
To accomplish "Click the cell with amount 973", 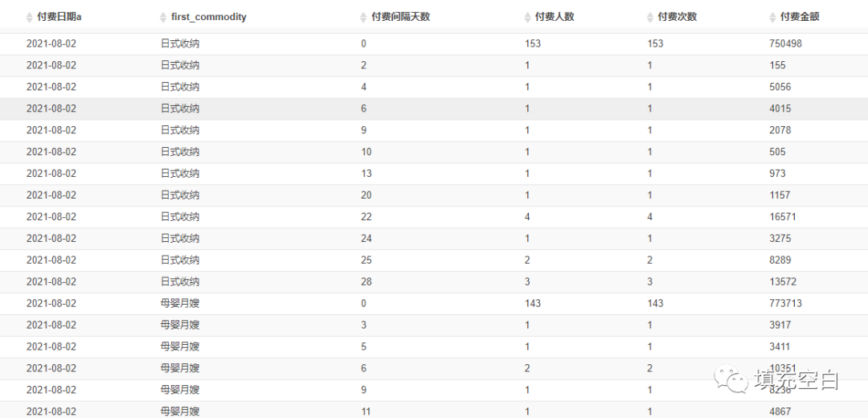I will [777, 173].
